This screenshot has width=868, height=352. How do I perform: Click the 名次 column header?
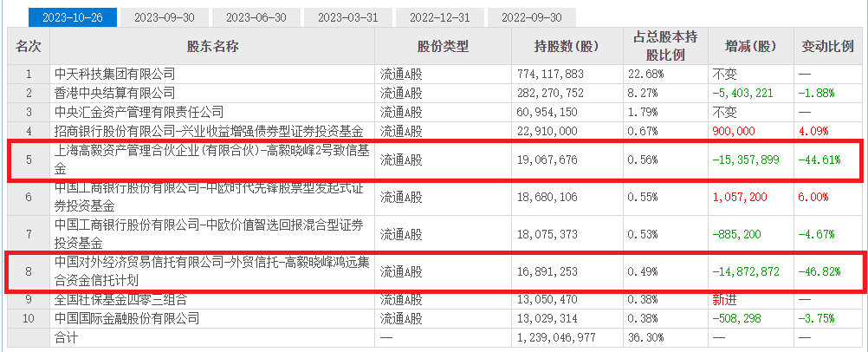[29, 47]
